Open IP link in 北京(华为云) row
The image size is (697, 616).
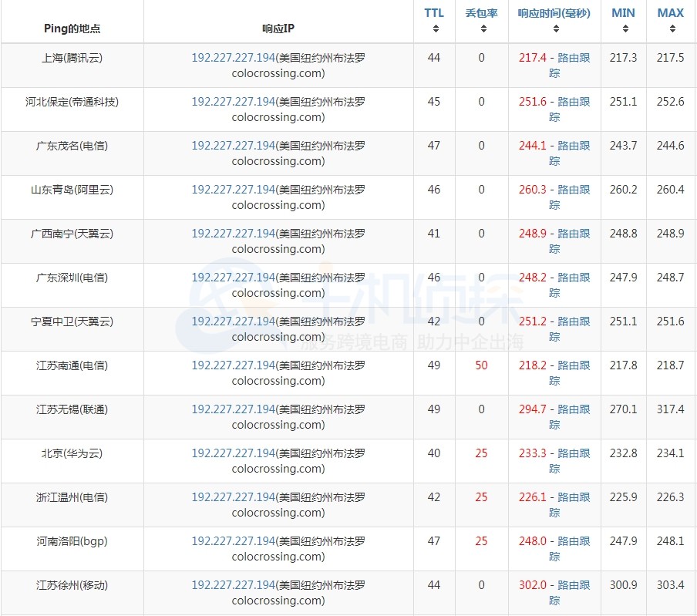coord(234,454)
